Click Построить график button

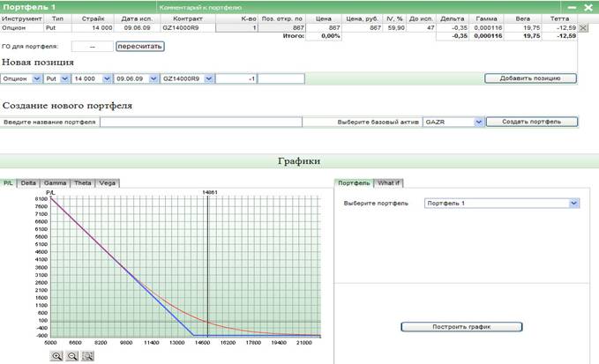[461, 327]
